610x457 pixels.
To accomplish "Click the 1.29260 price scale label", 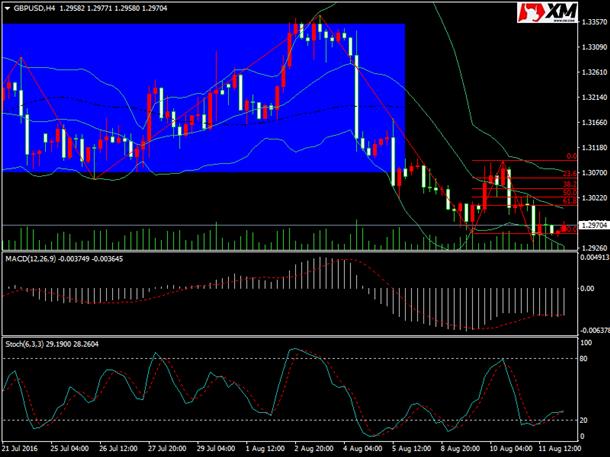I will pos(594,247).
